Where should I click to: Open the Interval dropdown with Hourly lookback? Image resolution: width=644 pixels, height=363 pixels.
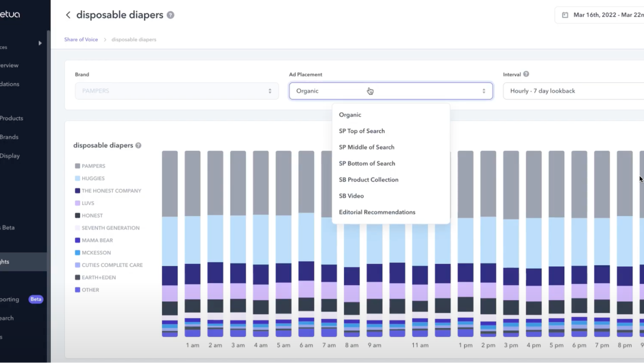click(x=574, y=91)
